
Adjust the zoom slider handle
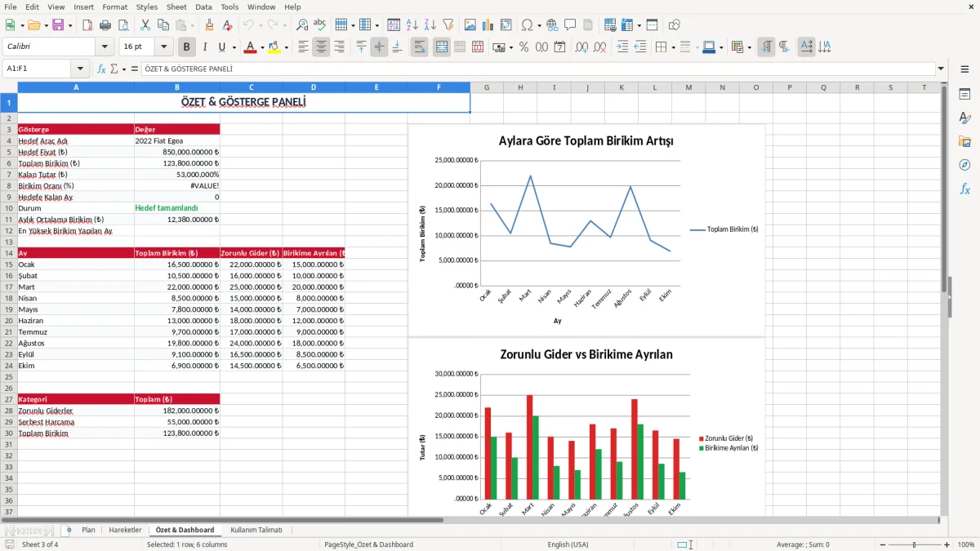click(914, 544)
